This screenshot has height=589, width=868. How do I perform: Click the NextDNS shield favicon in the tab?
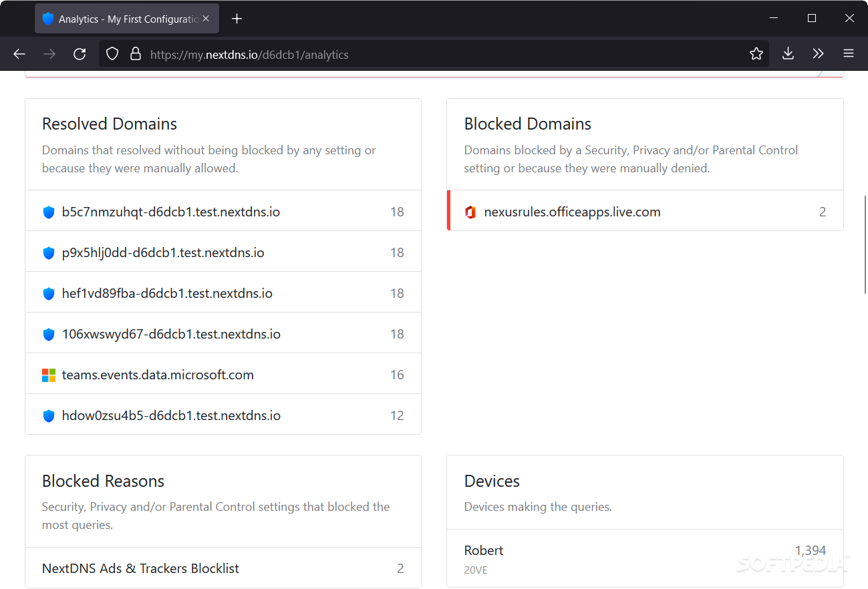coord(48,19)
